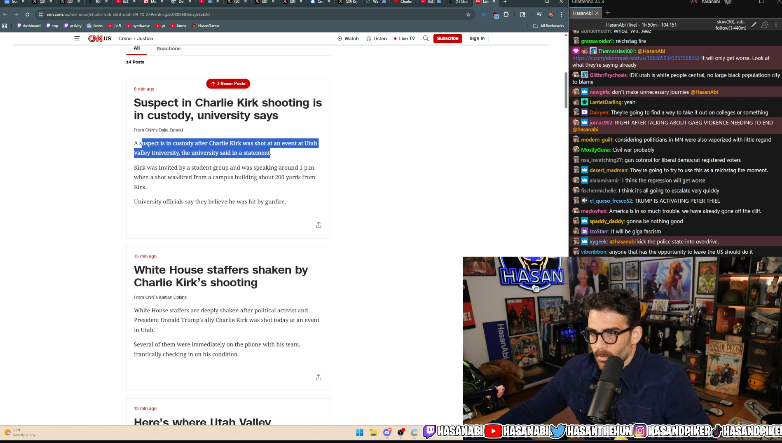Click username GlitterPsychosis in chat

pyautogui.click(x=608, y=75)
